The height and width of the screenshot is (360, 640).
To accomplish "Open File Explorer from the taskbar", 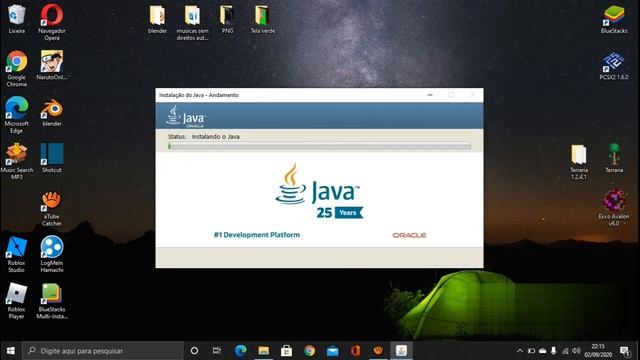I will pyautogui.click(x=263, y=351).
